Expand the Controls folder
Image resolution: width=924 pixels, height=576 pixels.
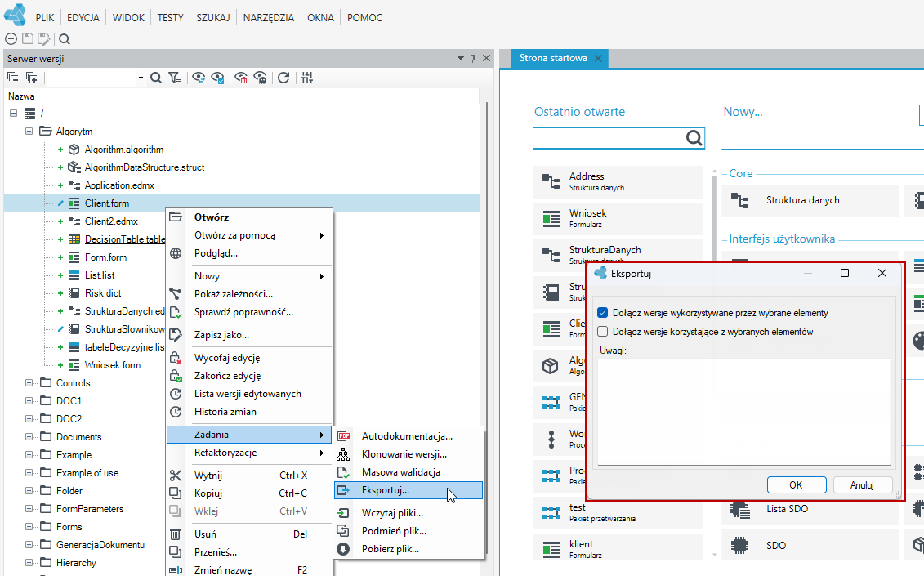click(29, 383)
